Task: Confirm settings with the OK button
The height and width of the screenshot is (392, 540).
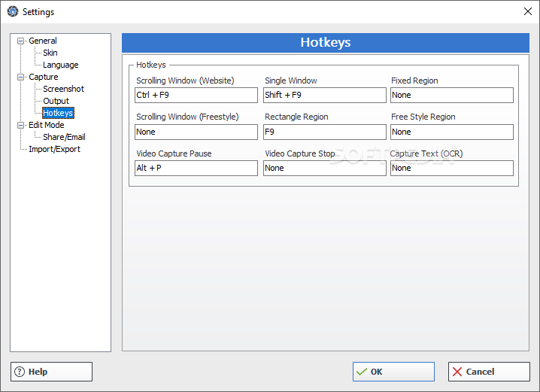Action: [x=393, y=372]
